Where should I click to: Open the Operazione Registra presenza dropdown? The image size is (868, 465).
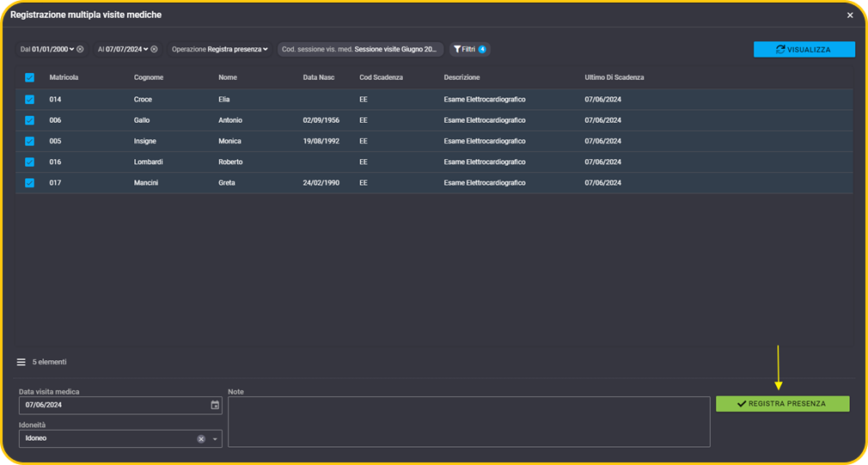(x=220, y=49)
